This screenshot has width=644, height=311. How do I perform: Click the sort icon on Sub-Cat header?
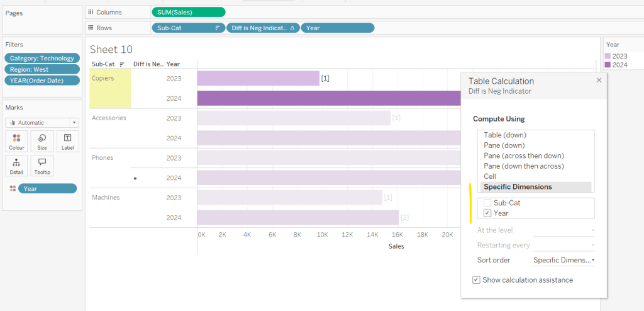point(122,64)
